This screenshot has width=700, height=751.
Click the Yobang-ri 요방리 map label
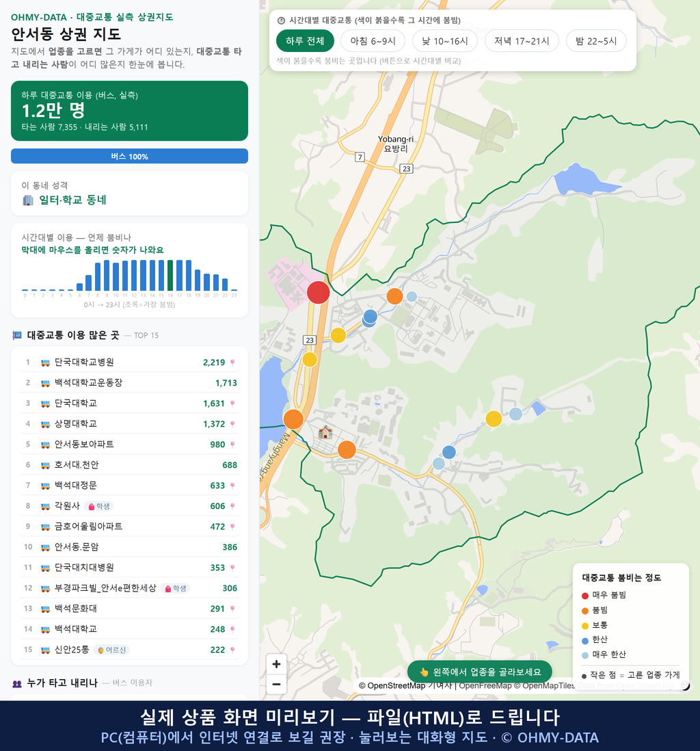point(396,144)
